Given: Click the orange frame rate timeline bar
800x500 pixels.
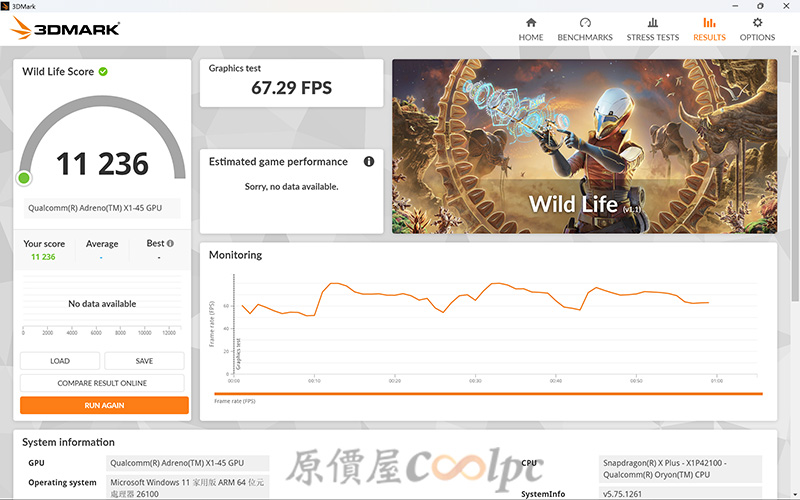Looking at the screenshot, I should tap(488, 394).
